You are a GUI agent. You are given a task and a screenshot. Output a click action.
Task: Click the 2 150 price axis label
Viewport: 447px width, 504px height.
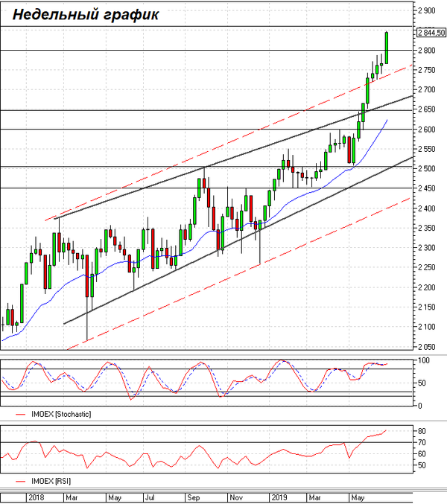(x=426, y=307)
